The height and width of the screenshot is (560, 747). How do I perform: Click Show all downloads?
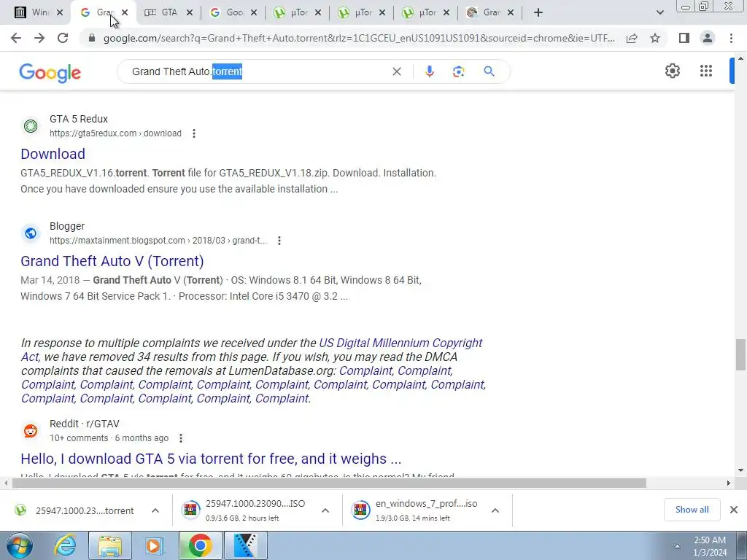(692, 510)
